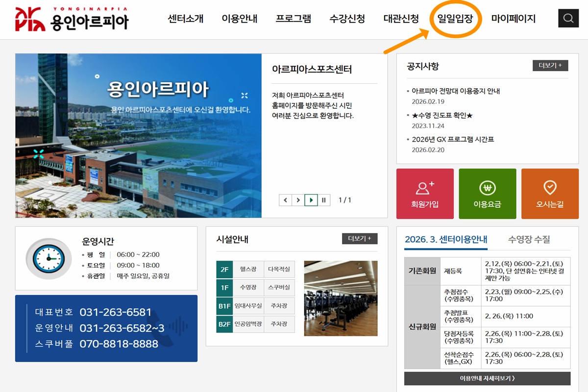Screen dimensions: 588x392
Task: Open the 회원가입 sign-up tile
Action: coord(425,194)
